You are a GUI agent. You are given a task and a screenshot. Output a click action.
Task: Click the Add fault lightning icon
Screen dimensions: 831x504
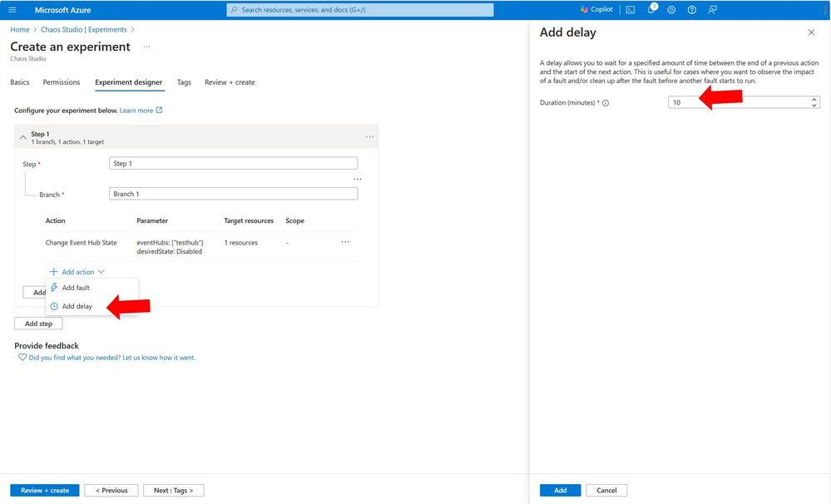coord(54,287)
